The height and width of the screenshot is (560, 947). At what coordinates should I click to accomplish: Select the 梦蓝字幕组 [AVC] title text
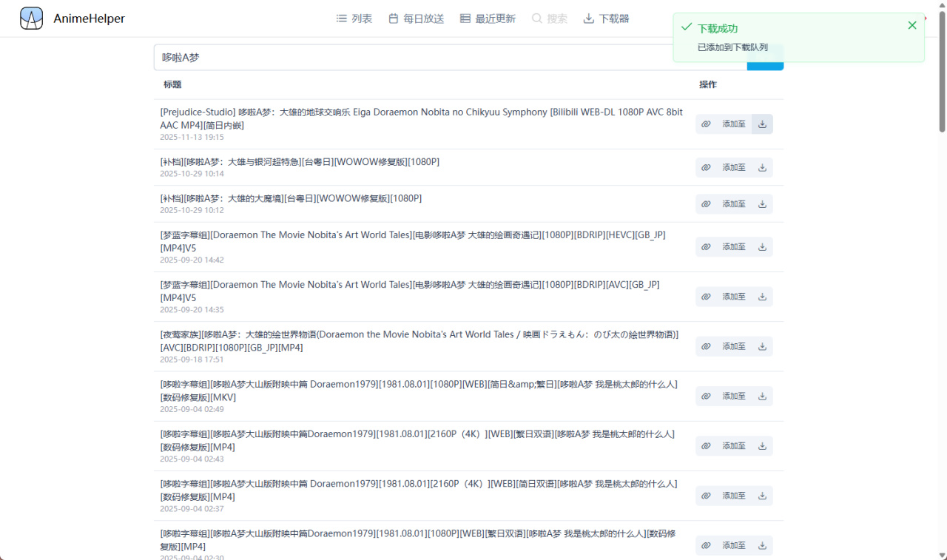coord(410,291)
